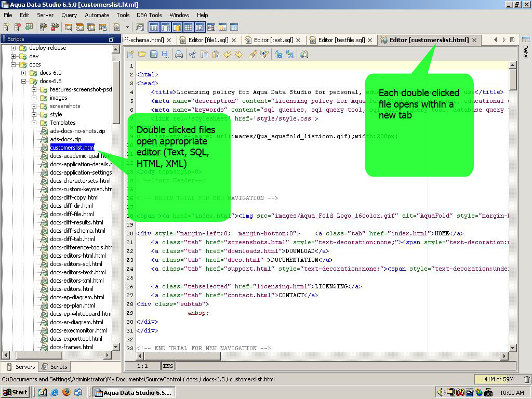Expand the dev folder node
The image size is (532, 399).
(x=13, y=56)
